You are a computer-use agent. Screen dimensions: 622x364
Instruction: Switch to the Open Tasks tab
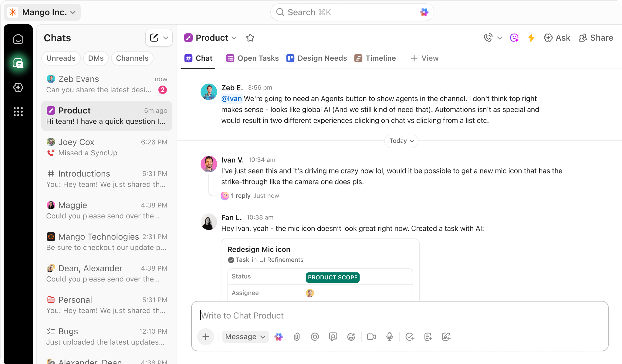pyautogui.click(x=252, y=58)
